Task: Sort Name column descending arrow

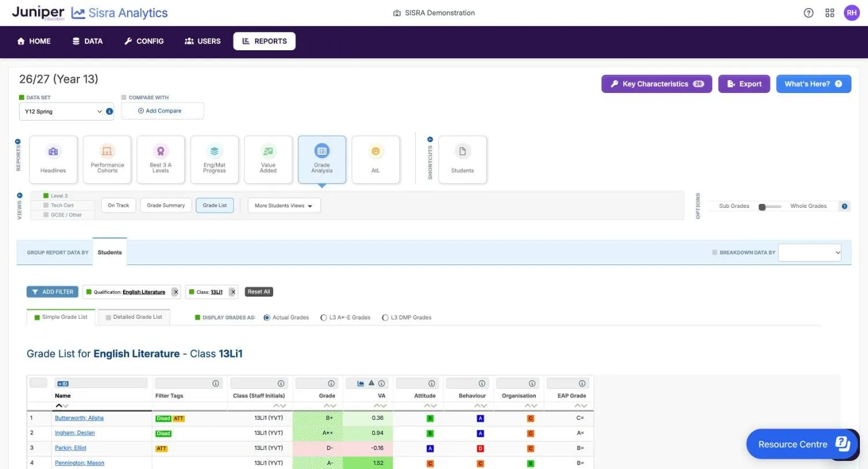Action: coord(65,406)
